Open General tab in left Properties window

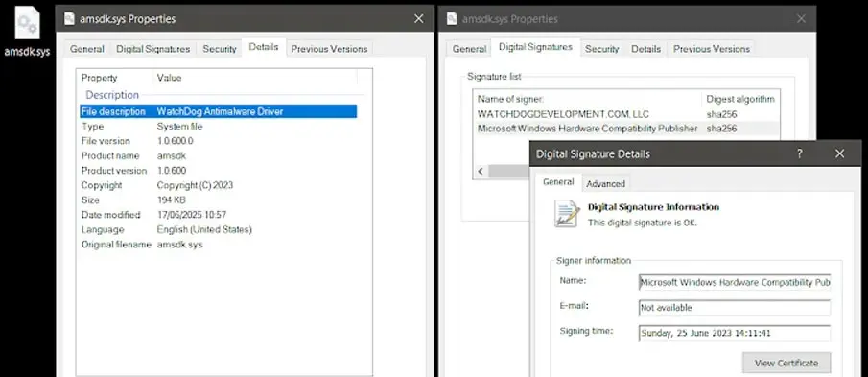coord(87,49)
